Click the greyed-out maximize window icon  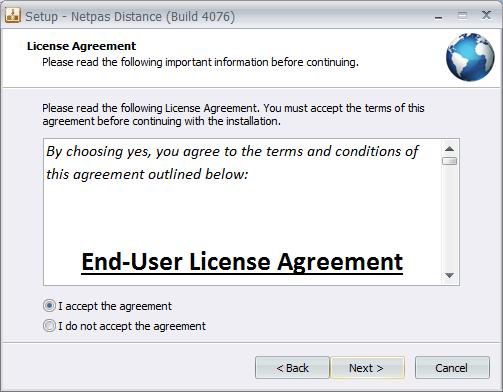462,15
